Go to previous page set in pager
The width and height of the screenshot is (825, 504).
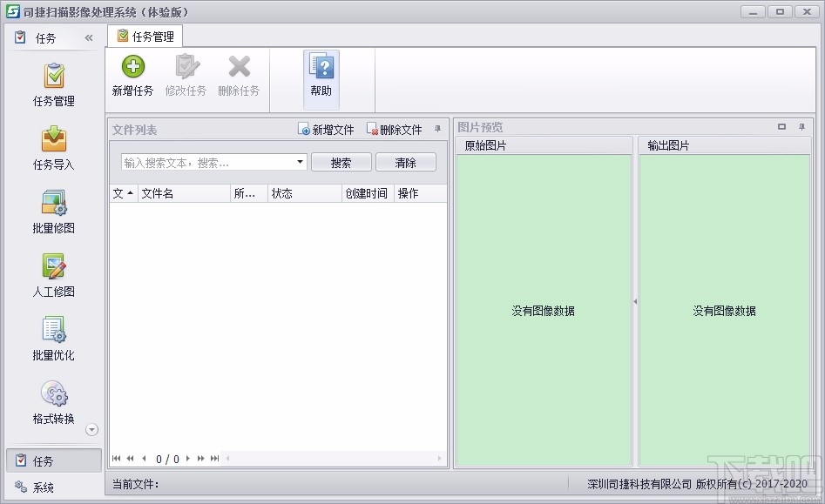click(130, 459)
